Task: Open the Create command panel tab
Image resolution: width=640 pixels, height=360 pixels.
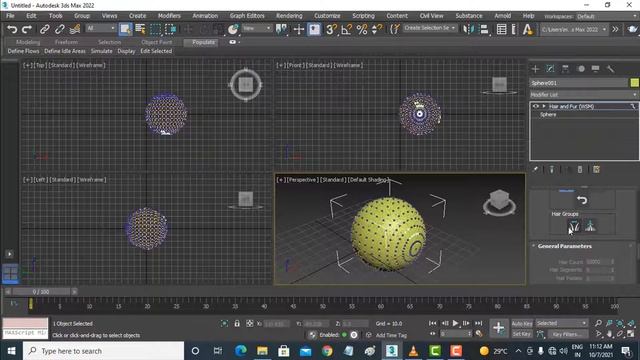Action: point(536,69)
